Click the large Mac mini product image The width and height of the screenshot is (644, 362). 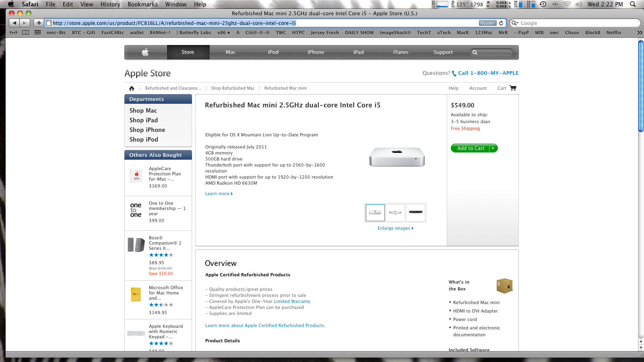(x=397, y=157)
